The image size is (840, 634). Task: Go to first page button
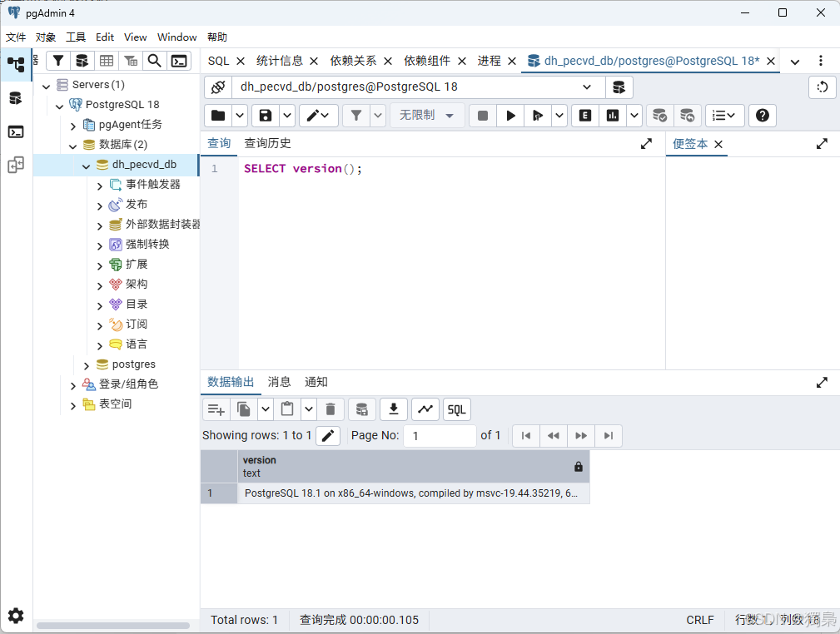pyautogui.click(x=526, y=436)
